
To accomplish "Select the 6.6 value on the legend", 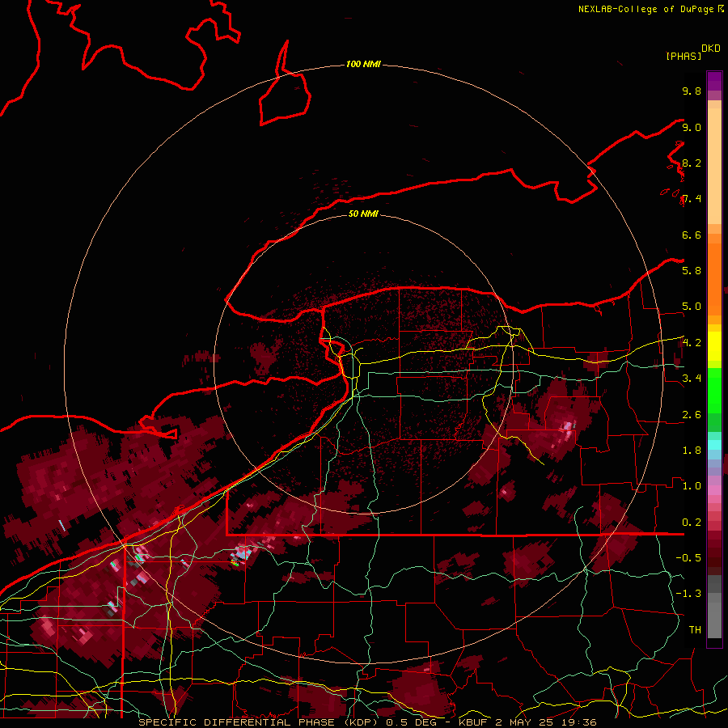I will [692, 235].
